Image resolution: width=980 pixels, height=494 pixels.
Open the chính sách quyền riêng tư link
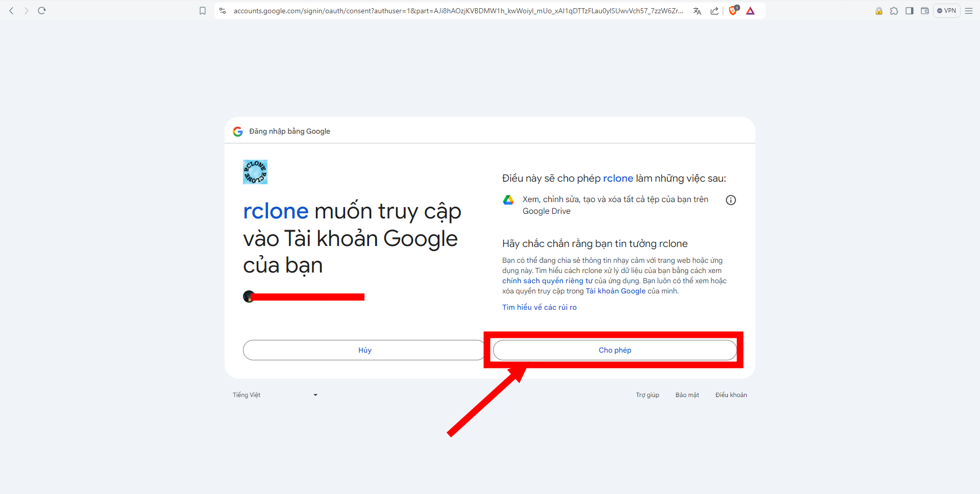(x=547, y=281)
